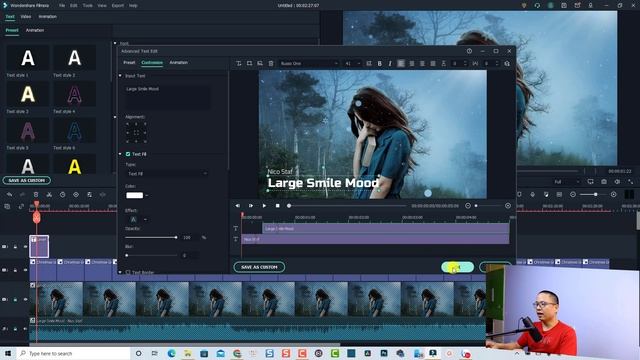Select Animation tab under main Text panel
640x360 pixels.
pos(35,30)
